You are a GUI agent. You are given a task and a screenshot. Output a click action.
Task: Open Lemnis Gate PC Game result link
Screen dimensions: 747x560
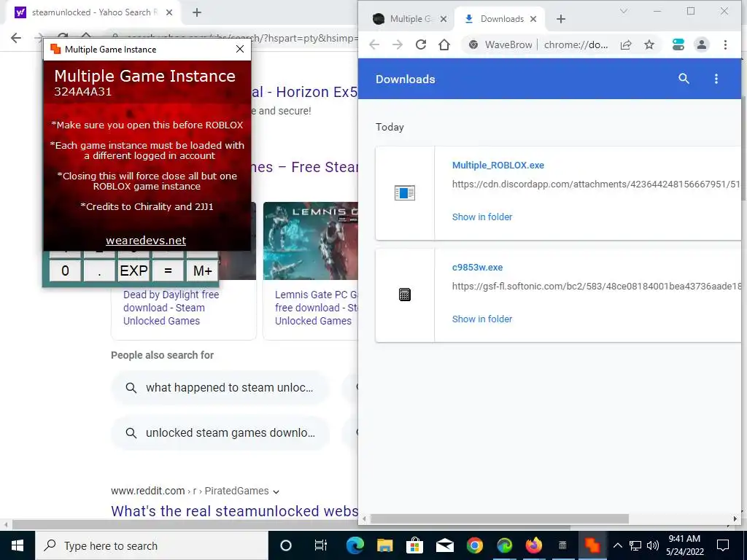[317, 308]
